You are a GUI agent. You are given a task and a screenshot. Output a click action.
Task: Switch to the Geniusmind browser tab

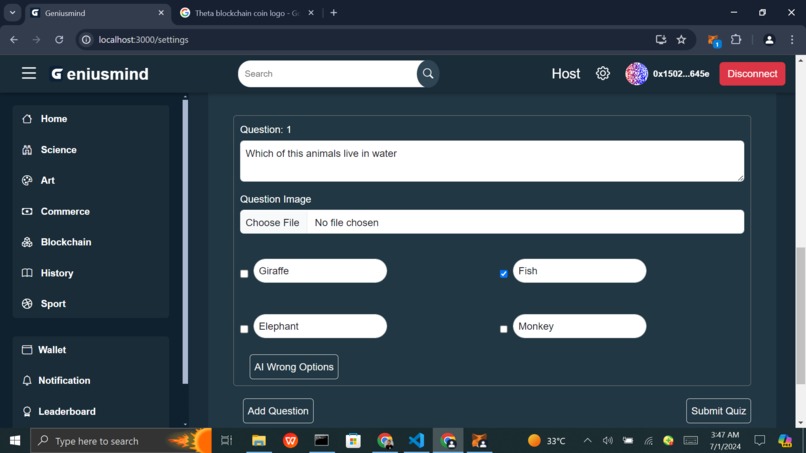point(98,13)
